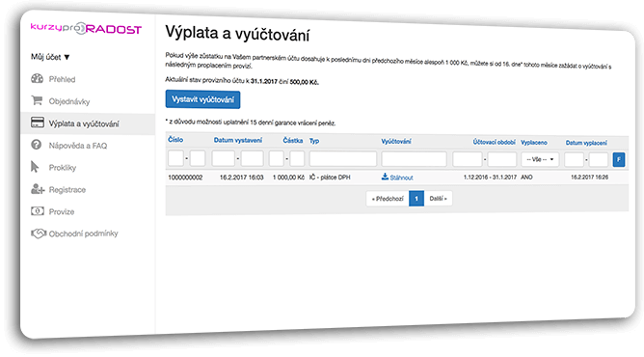Focus the Vyúčtování filter field
644x357 pixels.
414,159
